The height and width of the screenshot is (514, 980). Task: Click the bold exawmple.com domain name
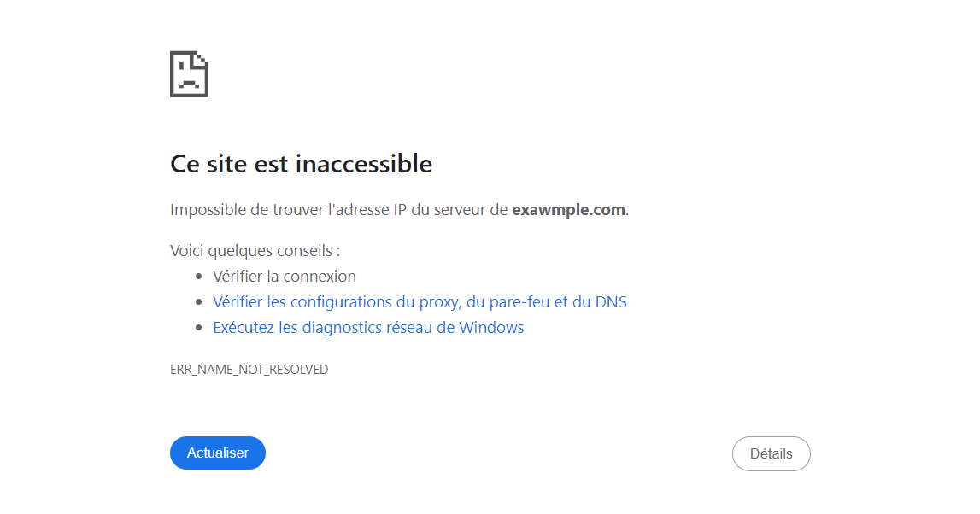pyautogui.click(x=568, y=210)
